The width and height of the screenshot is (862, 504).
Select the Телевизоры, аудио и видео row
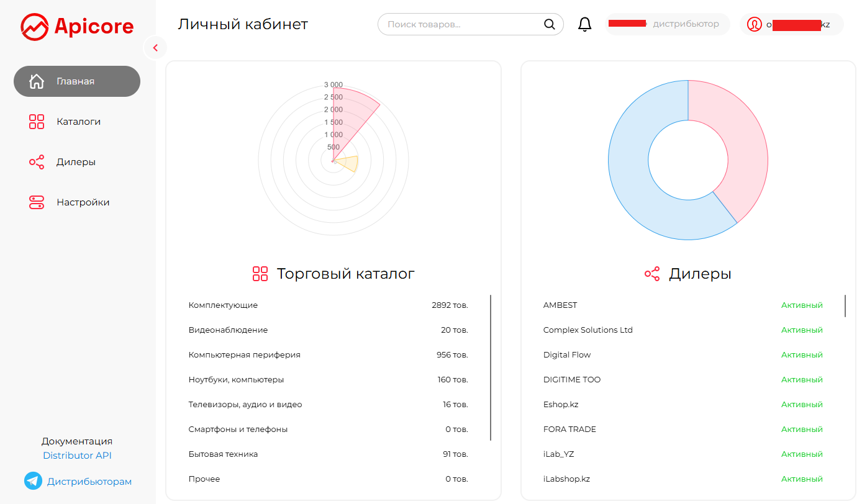[x=328, y=405]
